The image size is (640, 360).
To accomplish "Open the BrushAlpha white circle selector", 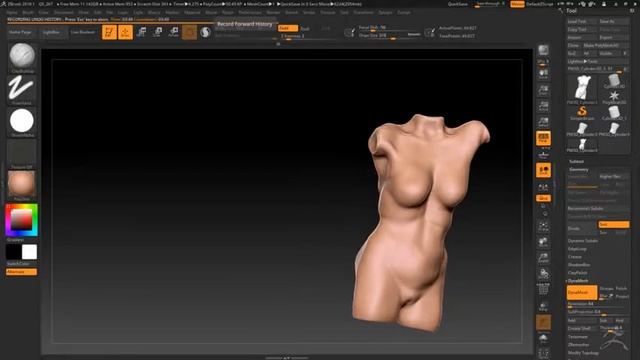I will pyautogui.click(x=22, y=120).
